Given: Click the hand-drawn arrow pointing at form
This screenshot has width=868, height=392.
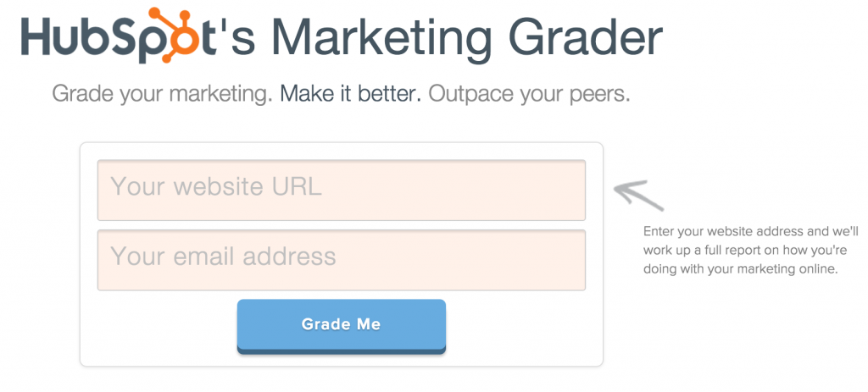Looking at the screenshot, I should coord(638,196).
